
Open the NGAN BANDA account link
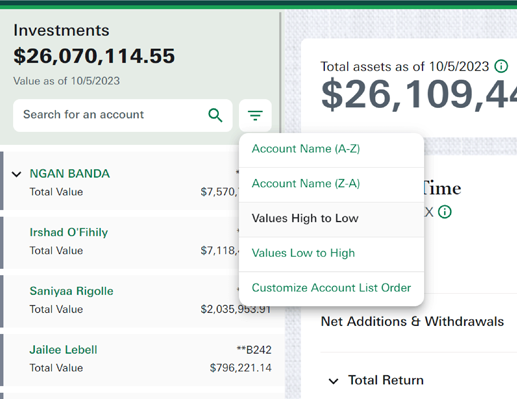coord(70,174)
